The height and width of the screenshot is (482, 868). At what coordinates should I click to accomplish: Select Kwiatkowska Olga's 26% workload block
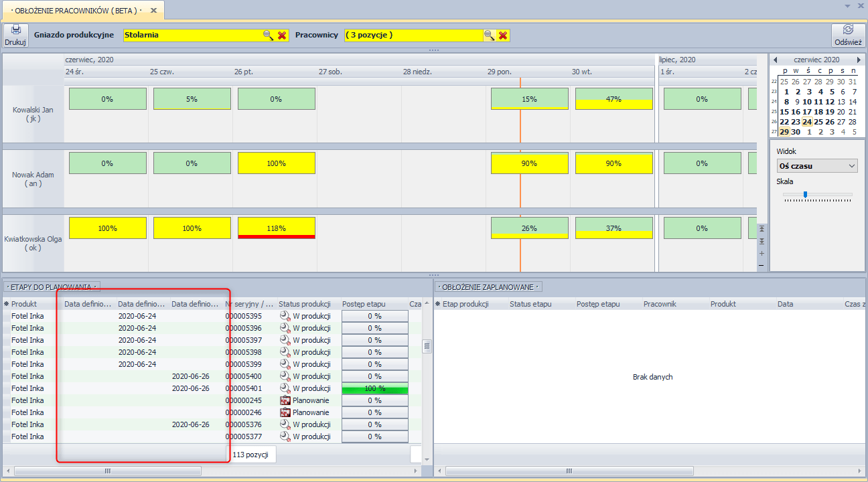point(530,228)
